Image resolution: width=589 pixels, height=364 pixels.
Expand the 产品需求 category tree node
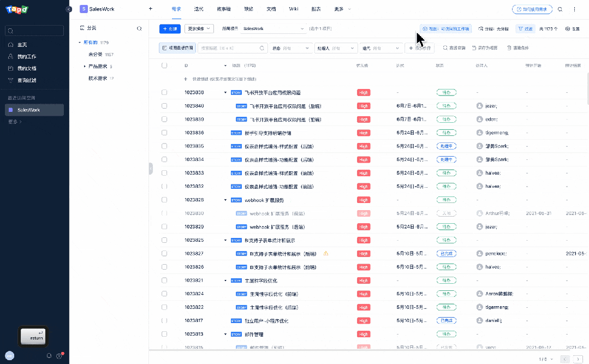85,67
